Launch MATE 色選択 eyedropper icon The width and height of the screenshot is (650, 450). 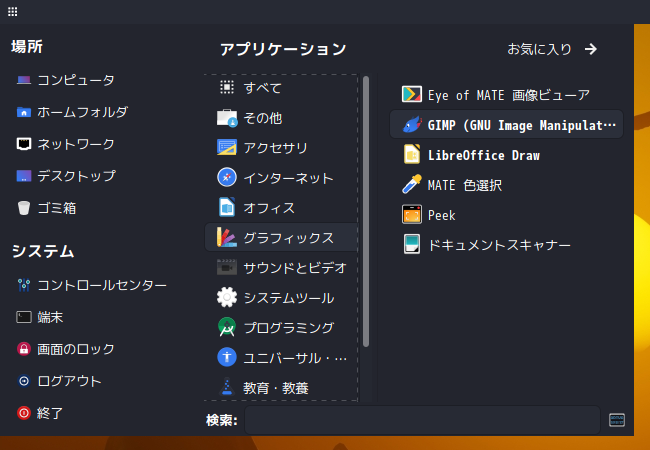[x=412, y=184]
